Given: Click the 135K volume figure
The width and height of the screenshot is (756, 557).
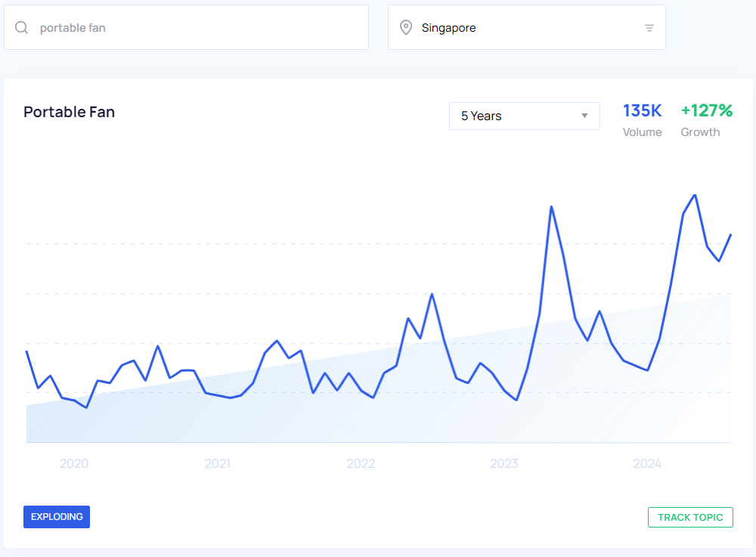Looking at the screenshot, I should point(642,111).
